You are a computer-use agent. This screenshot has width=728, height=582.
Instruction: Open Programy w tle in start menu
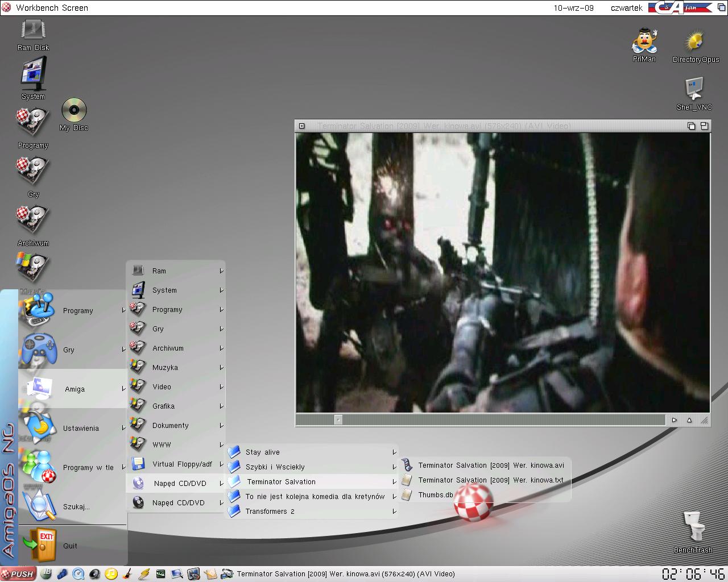click(x=73, y=467)
